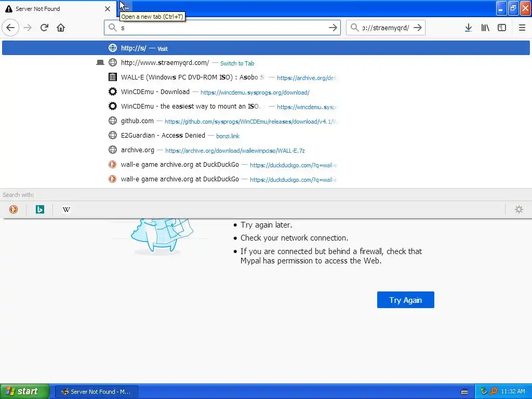Open the Windows start menu
This screenshot has width=532, height=399.
(24, 392)
